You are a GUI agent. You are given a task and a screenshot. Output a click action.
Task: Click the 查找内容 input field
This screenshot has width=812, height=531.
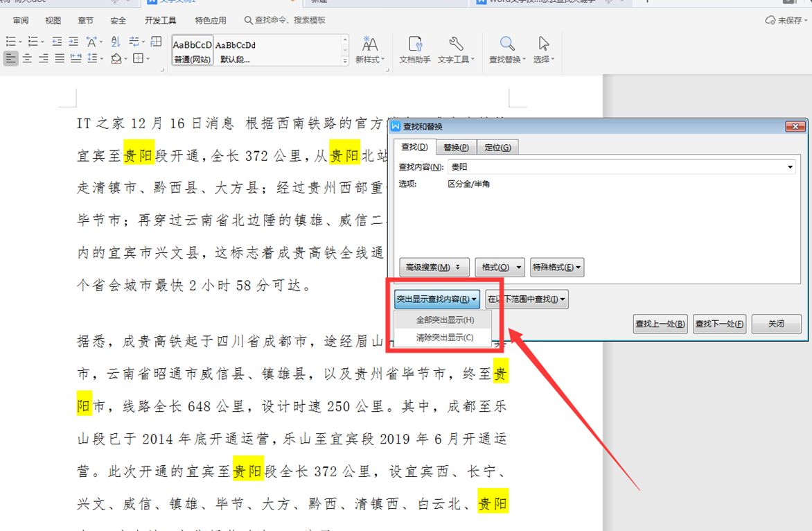621,167
